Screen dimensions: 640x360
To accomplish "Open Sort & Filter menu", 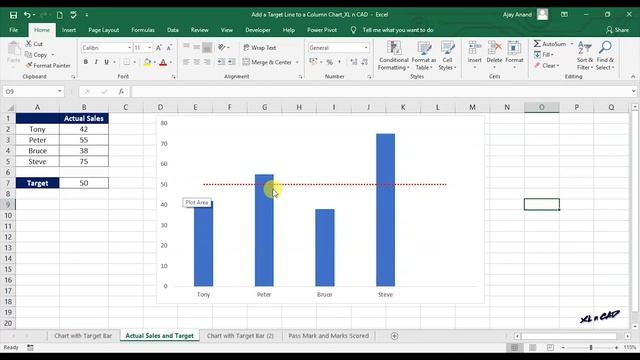I will (x=585, y=56).
